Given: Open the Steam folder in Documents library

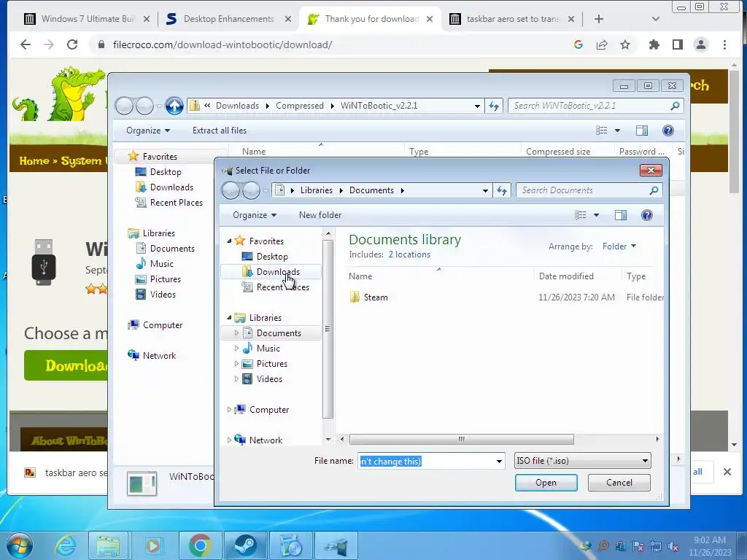Looking at the screenshot, I should pyautogui.click(x=376, y=297).
